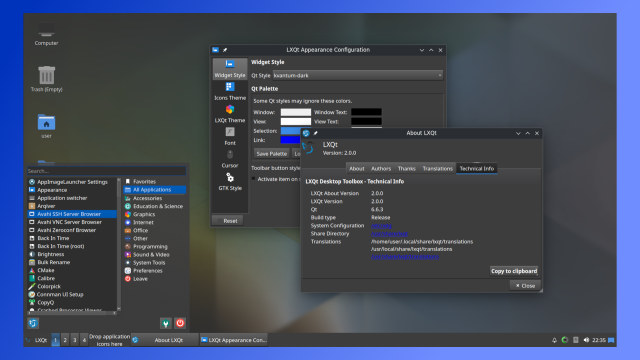Screen dimensions: 640x360
Task: Expand the Education & Science category
Action: pos(155,206)
